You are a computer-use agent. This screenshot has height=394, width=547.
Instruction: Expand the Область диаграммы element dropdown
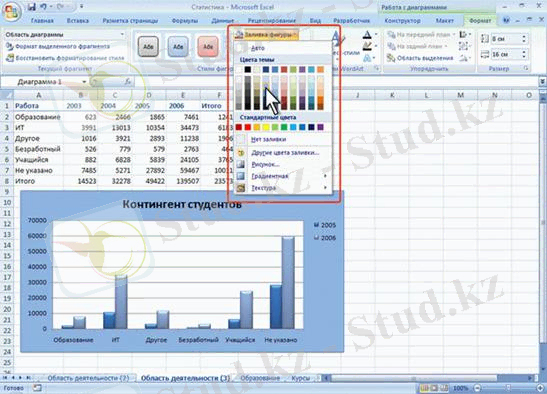(122, 35)
